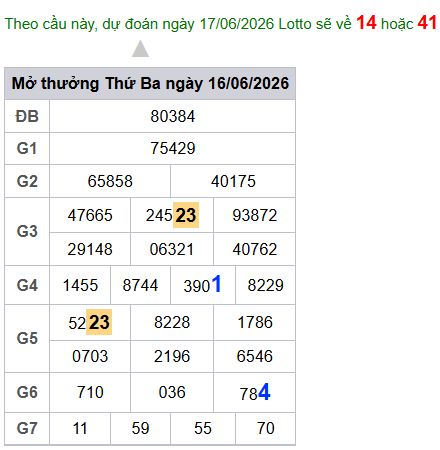Click the G5 result 2196

click(x=172, y=356)
